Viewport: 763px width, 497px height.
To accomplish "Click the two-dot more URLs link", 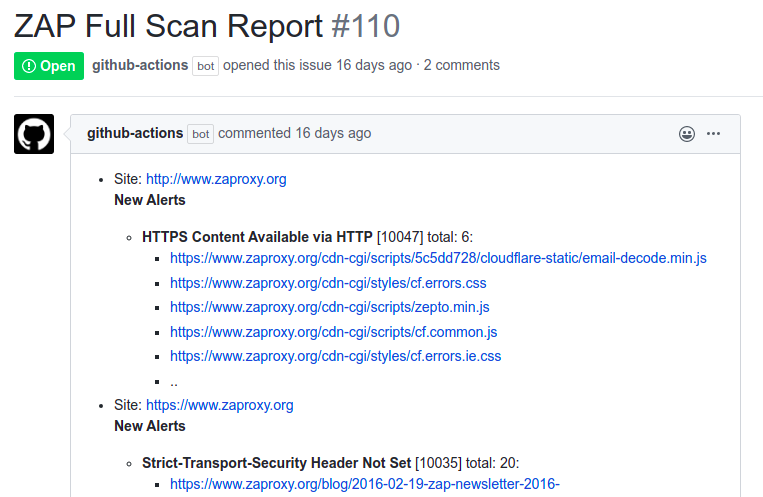I will point(174,380).
